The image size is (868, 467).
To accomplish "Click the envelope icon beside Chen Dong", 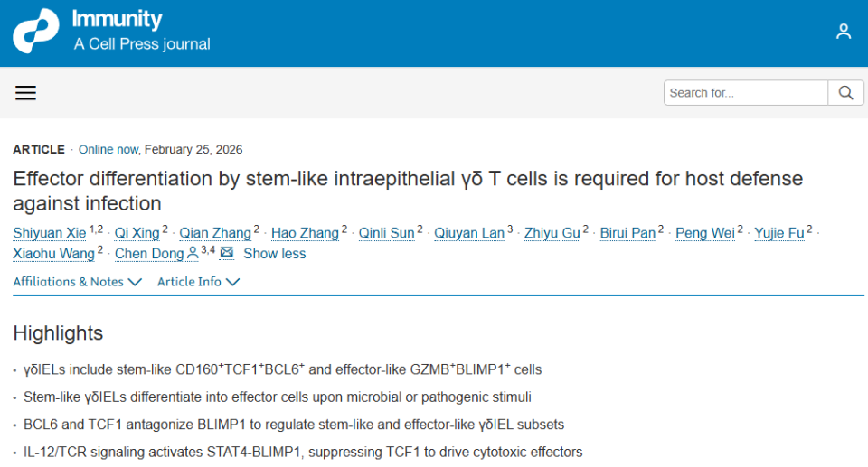I will click(x=226, y=253).
